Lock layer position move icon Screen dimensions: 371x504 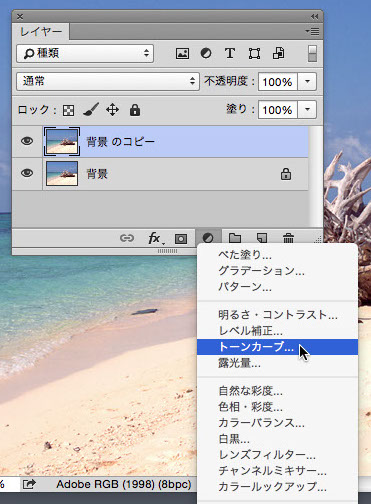[112, 110]
